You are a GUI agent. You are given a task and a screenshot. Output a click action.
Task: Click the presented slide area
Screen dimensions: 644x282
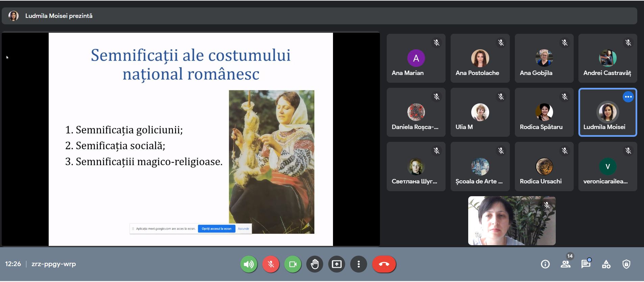pos(191,139)
